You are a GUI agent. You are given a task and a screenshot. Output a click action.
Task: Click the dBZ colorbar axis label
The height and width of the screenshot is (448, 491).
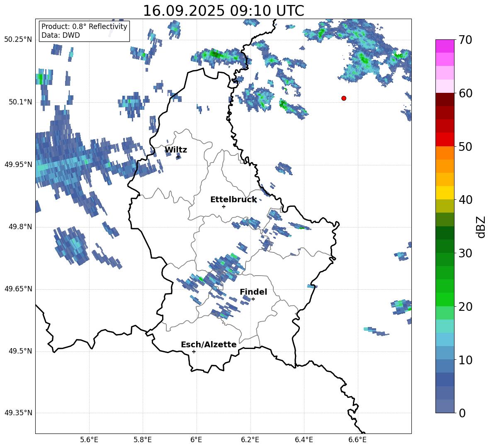point(481,227)
